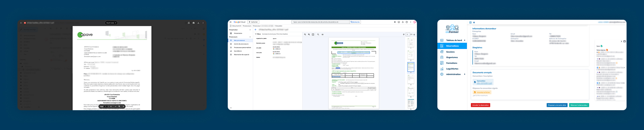Expand 'Tableau de bord' submenu in OuFormer
This screenshot has height=130, width=644.
[x=465, y=40]
